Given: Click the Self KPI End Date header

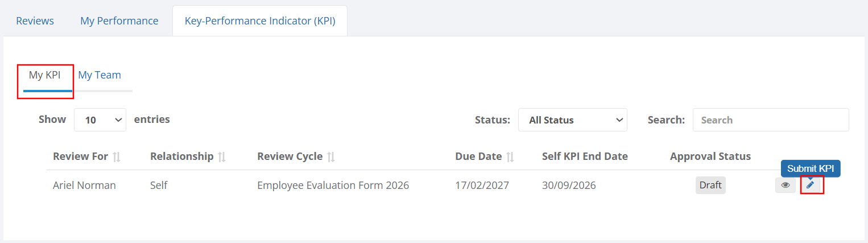Looking at the screenshot, I should (585, 156).
